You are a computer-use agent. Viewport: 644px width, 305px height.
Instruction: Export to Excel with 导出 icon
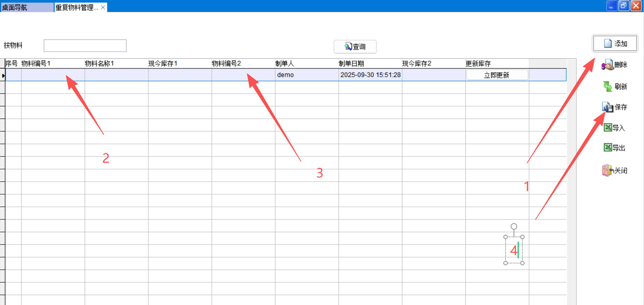pyautogui.click(x=608, y=148)
